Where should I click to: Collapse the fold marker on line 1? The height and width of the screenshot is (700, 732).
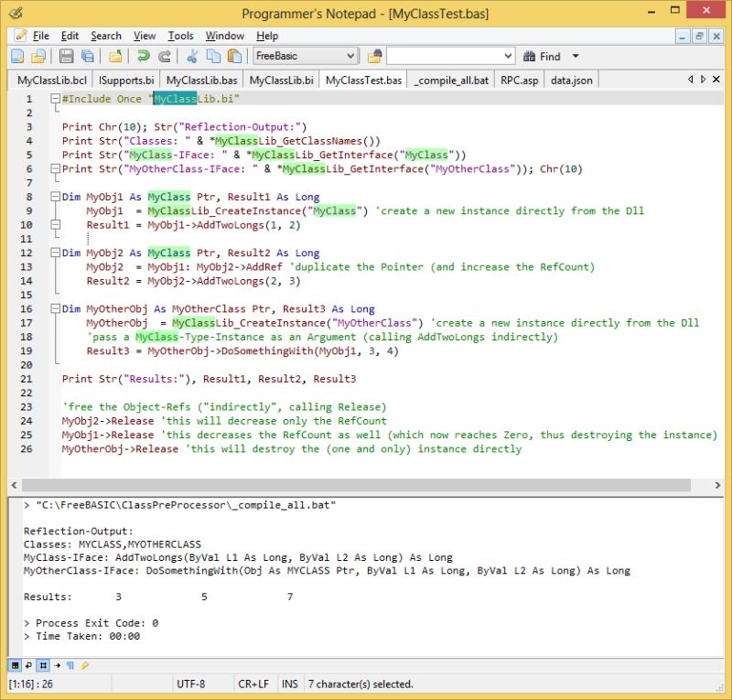tap(55, 99)
